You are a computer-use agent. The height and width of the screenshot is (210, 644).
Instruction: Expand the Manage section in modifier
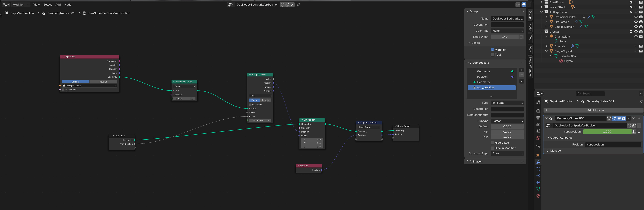pos(555,151)
